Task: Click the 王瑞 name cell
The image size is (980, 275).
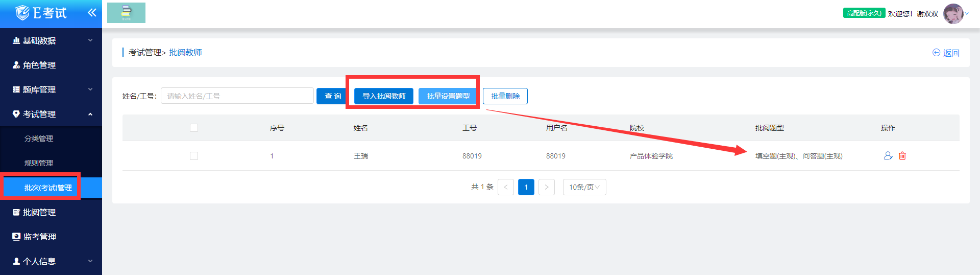Action: (361, 156)
